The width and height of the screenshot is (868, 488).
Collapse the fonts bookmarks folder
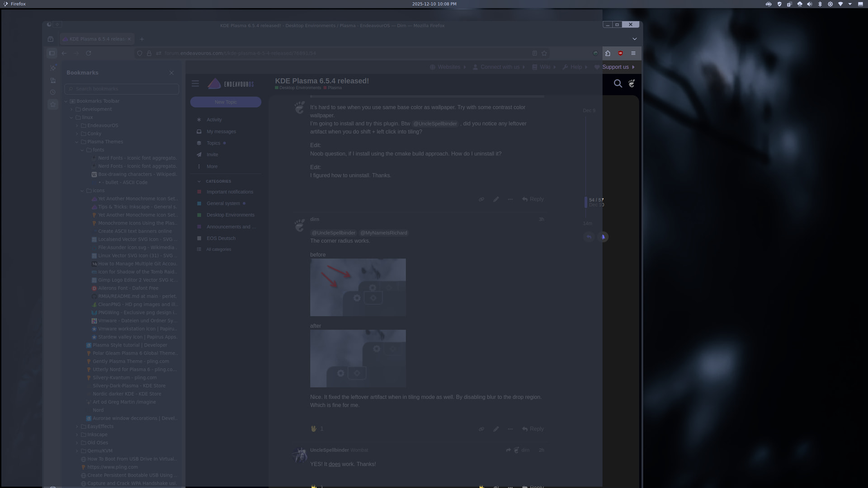click(x=82, y=150)
